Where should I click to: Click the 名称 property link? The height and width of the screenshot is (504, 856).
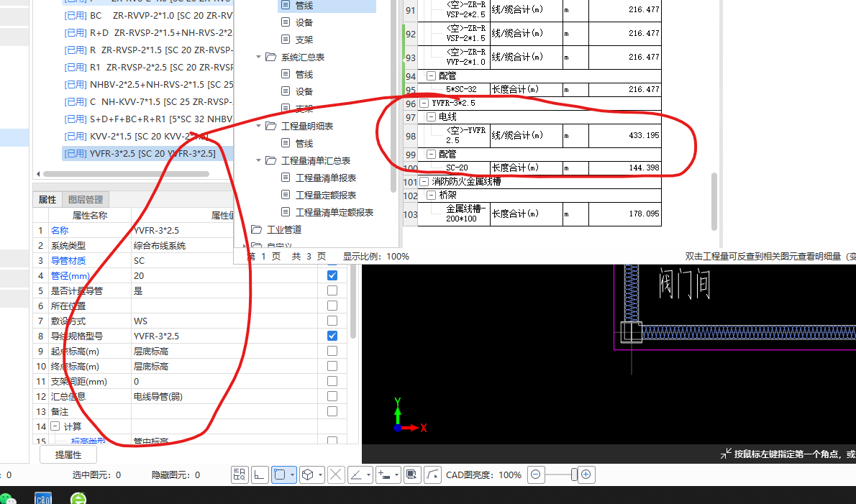pyautogui.click(x=60, y=230)
